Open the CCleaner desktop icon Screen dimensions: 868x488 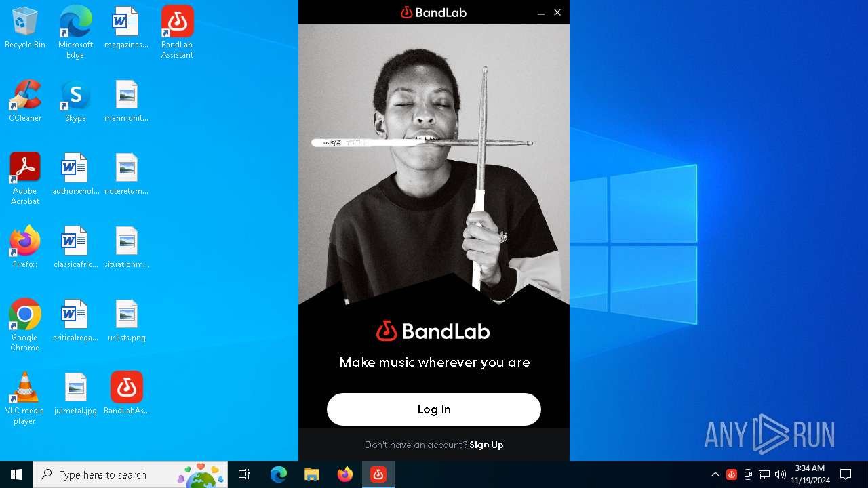click(x=25, y=102)
